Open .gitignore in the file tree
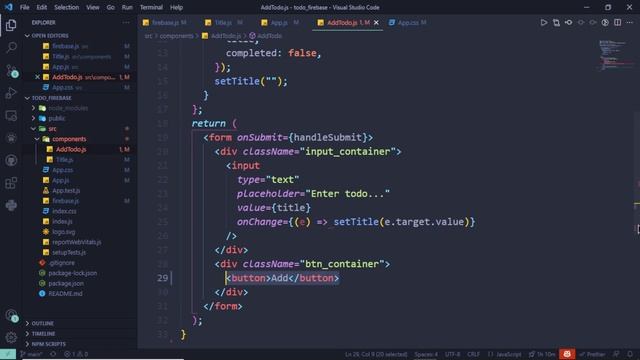Image resolution: width=640 pixels, height=360 pixels. tap(62, 263)
